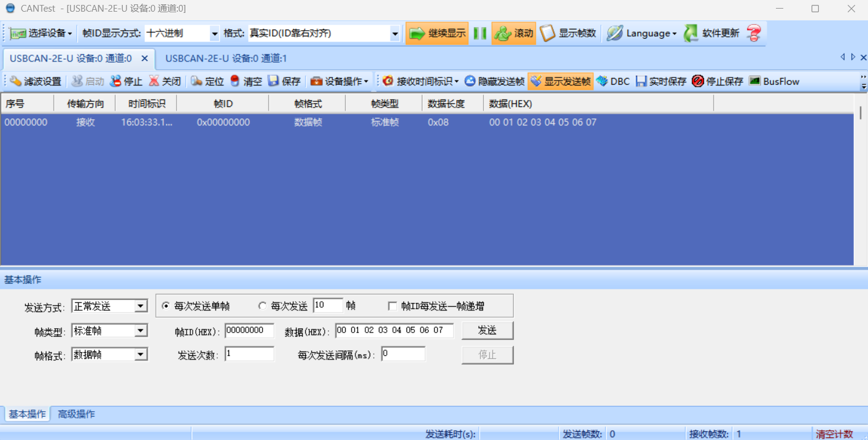The image size is (868, 440).
Task: Toggle 显示发送帧 show sent frames
Action: point(560,81)
